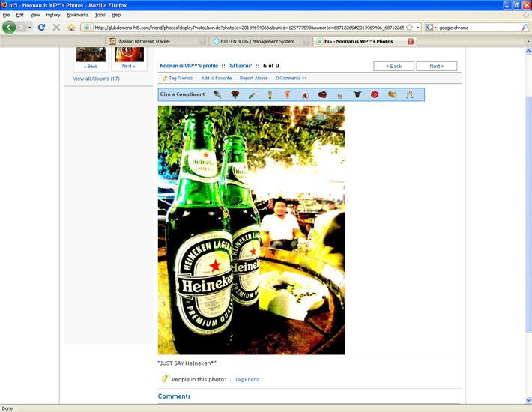Viewport: 532px width, 412px height.
Task: Click Add to Favorite link
Action: point(216,78)
